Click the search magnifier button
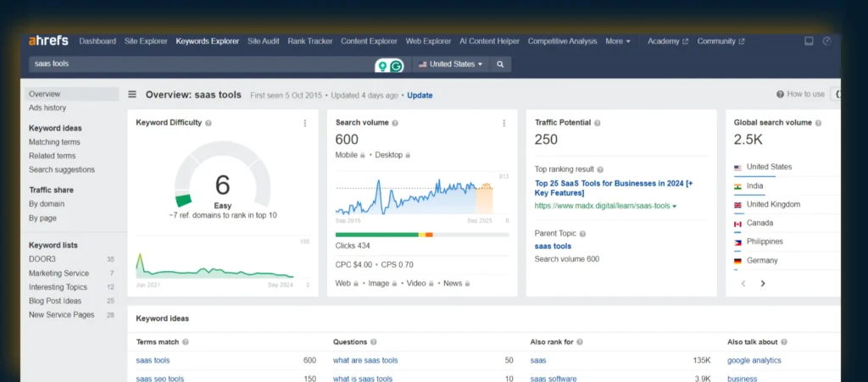Viewport: 868px width, 382px height. pos(500,64)
